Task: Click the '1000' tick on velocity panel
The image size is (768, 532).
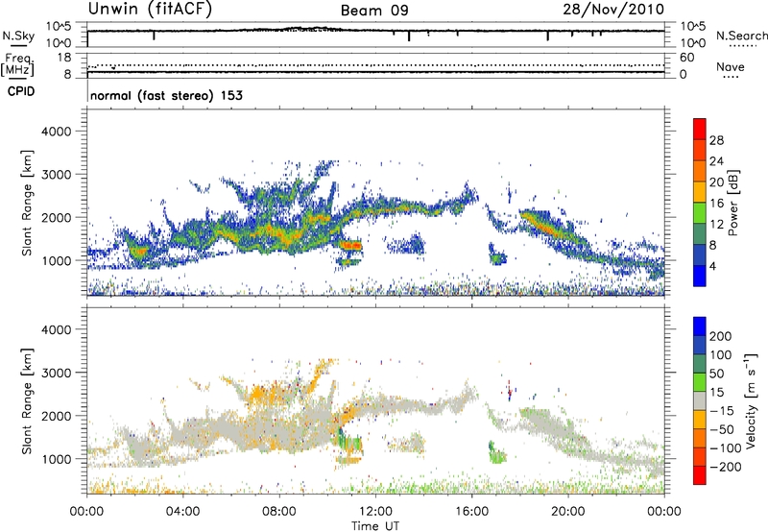Action: click(56, 459)
